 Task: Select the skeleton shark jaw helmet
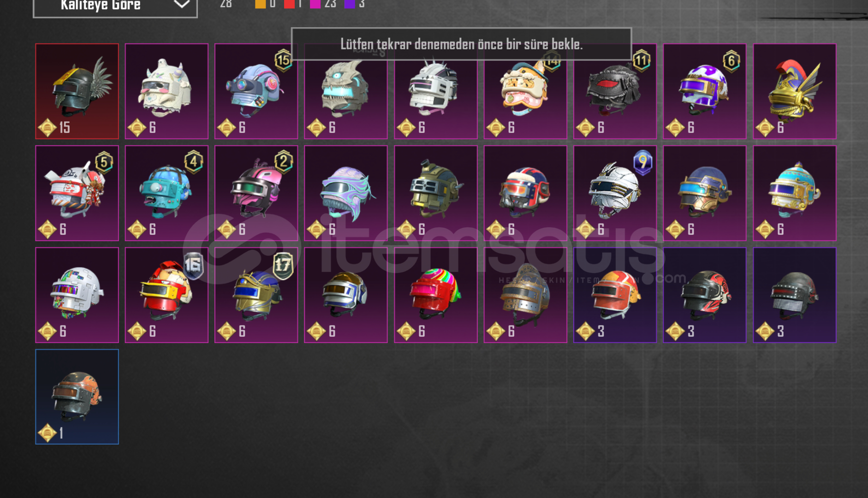click(346, 91)
